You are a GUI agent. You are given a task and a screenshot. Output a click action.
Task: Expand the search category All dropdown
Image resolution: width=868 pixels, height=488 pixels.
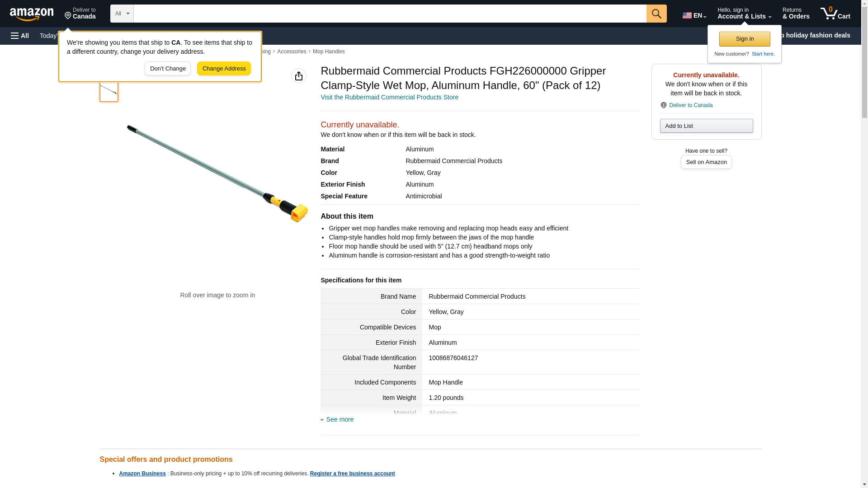click(122, 14)
